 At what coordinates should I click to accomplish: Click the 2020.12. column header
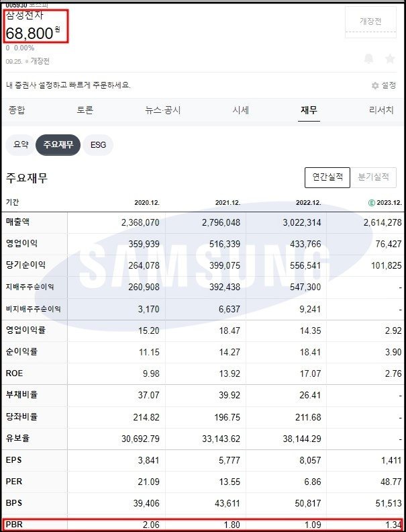147,203
